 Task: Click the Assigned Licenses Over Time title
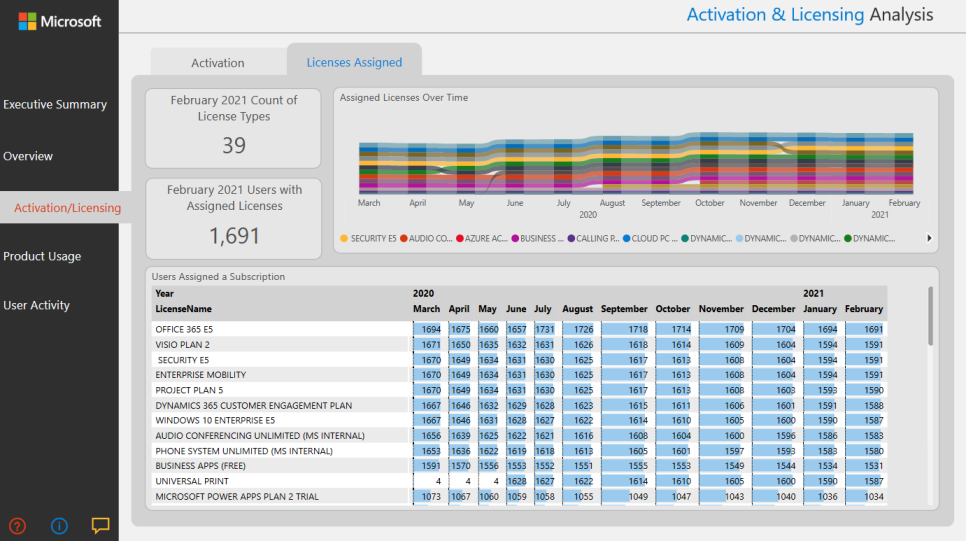(404, 97)
